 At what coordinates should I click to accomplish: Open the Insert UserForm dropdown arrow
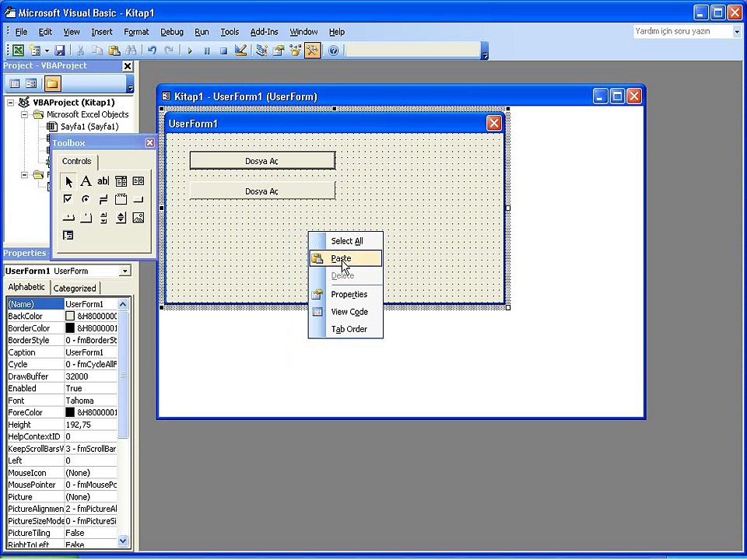tap(47, 50)
